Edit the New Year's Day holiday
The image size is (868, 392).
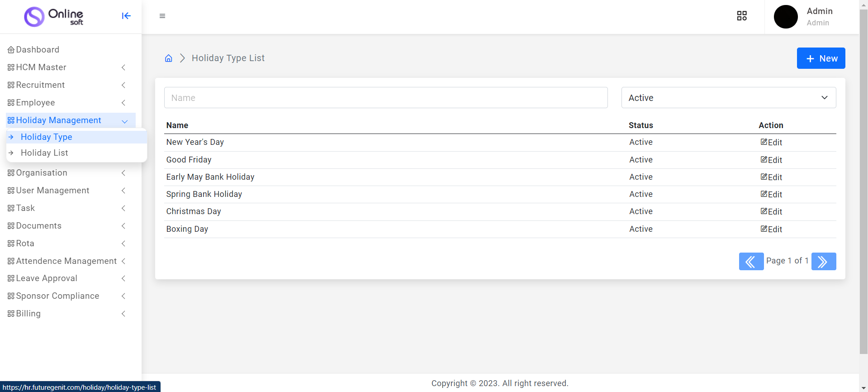click(x=771, y=142)
